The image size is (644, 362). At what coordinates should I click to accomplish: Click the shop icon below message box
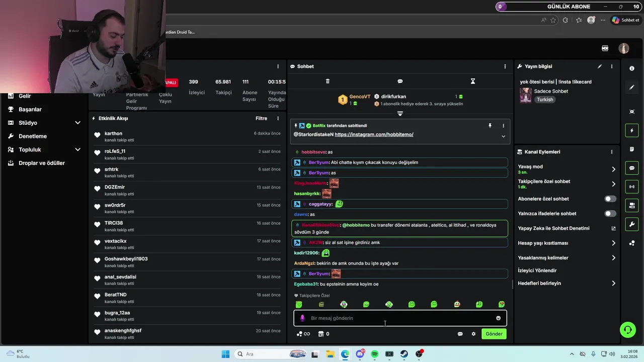(320, 334)
